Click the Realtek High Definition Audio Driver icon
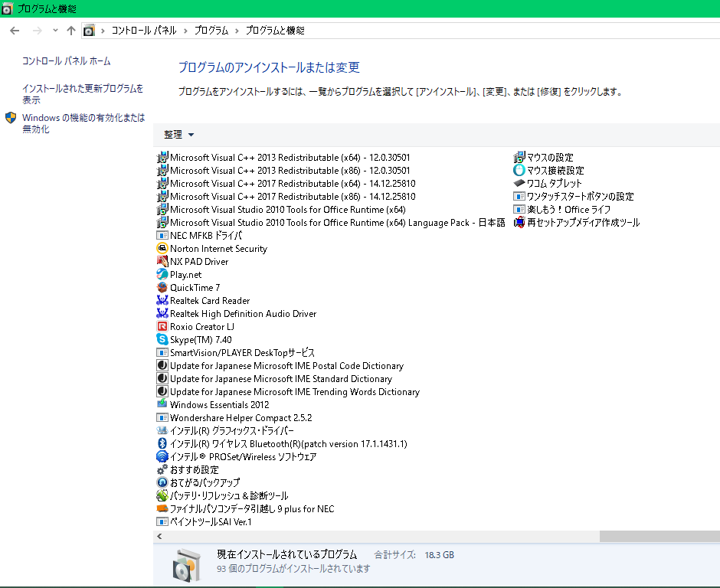Image resolution: width=720 pixels, height=588 pixels. [x=162, y=313]
